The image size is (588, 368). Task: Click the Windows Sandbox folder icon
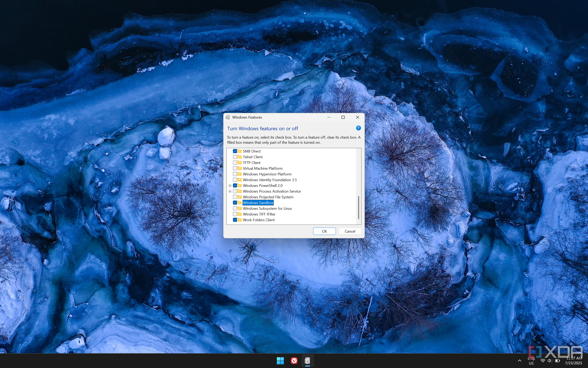[239, 203]
